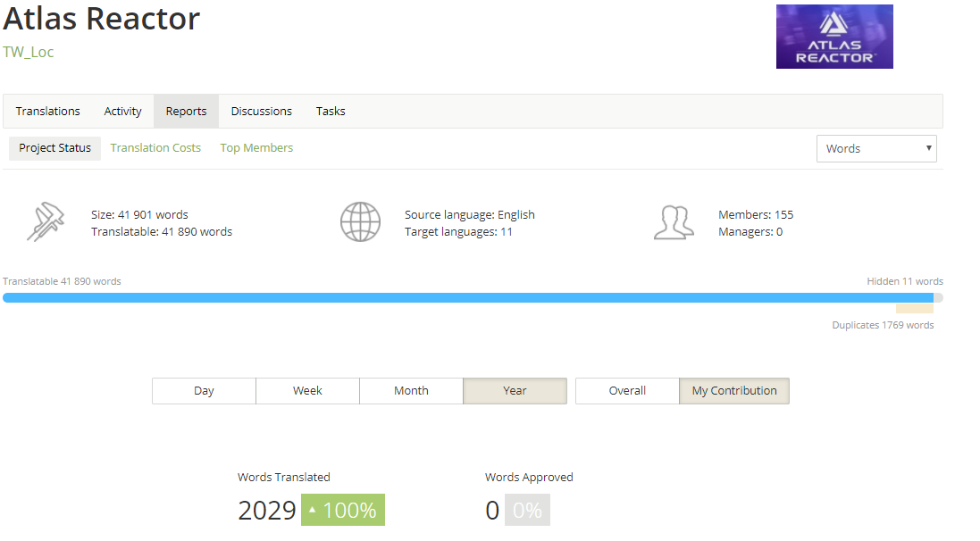Open the TW_Loc project link
This screenshot has height=541, width=980.
(28, 52)
